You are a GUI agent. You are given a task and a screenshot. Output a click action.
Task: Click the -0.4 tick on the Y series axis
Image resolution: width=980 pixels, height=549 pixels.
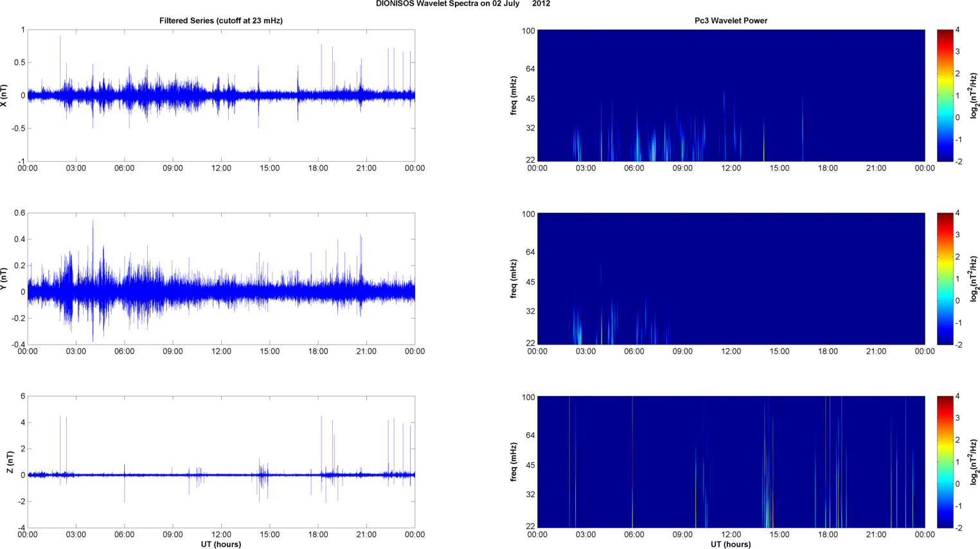pyautogui.click(x=18, y=345)
